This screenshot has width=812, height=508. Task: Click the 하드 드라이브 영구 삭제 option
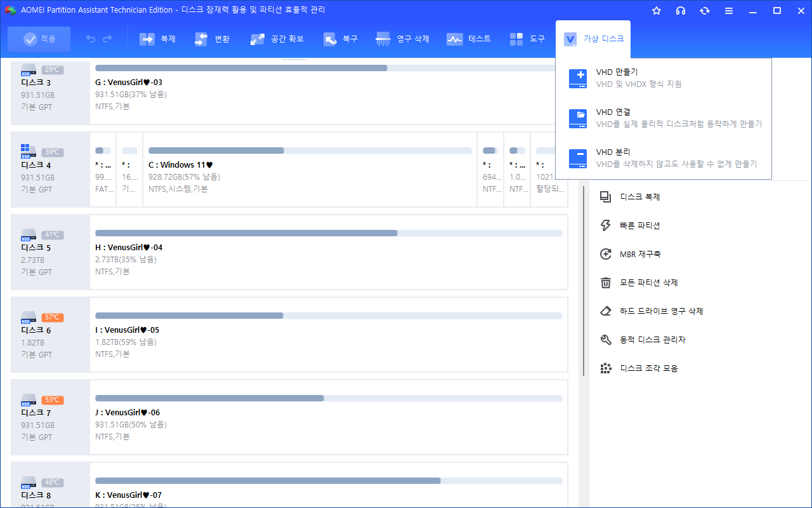(x=662, y=311)
